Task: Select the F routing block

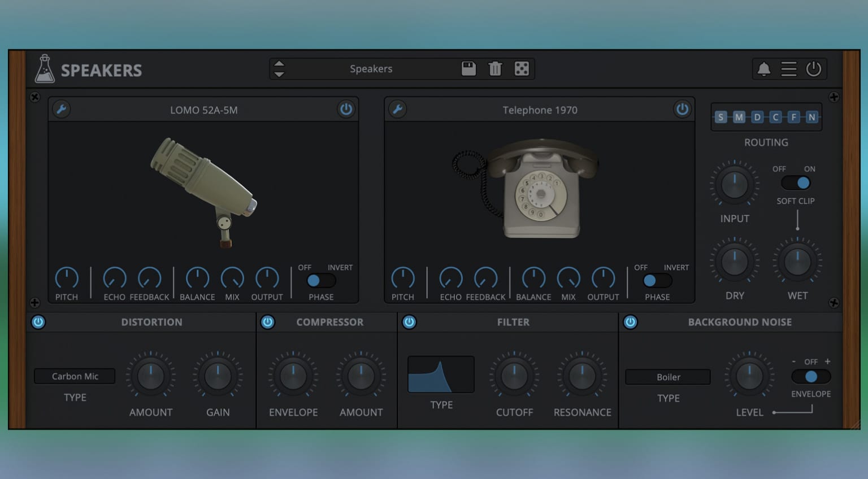Action: point(793,117)
